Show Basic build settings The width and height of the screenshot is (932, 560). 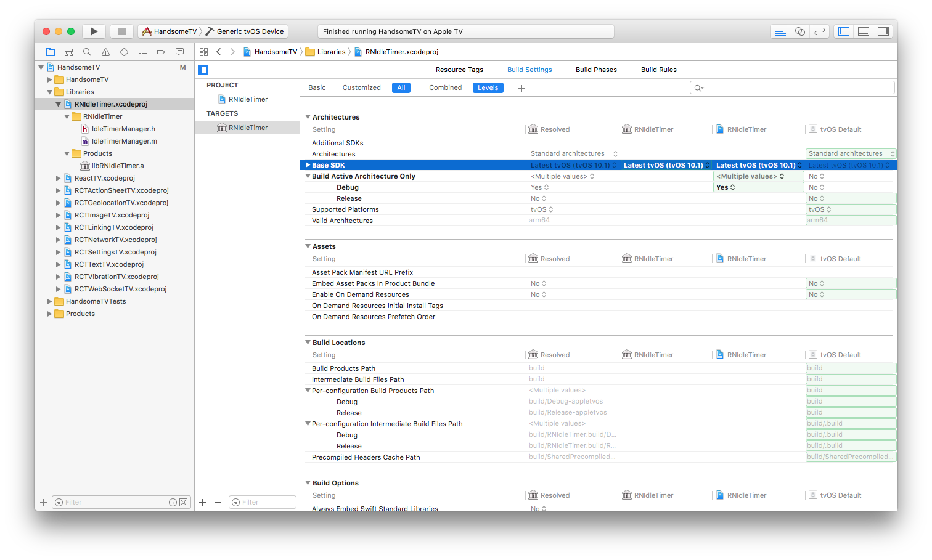[317, 87]
